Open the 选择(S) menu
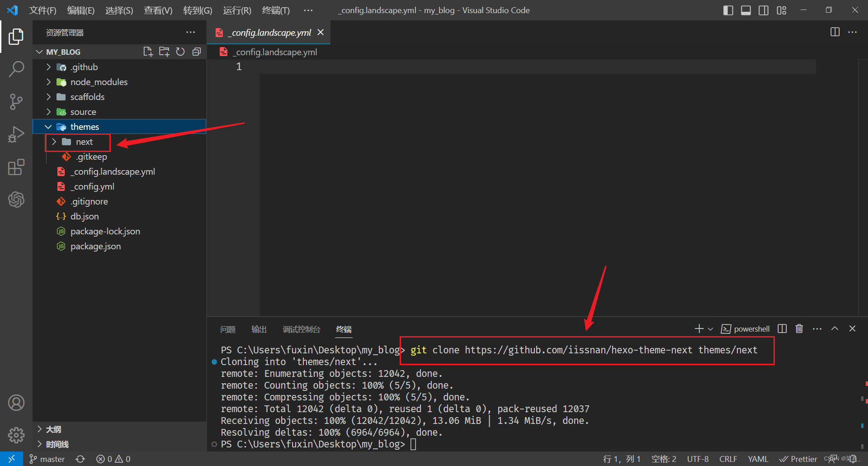 (119, 10)
